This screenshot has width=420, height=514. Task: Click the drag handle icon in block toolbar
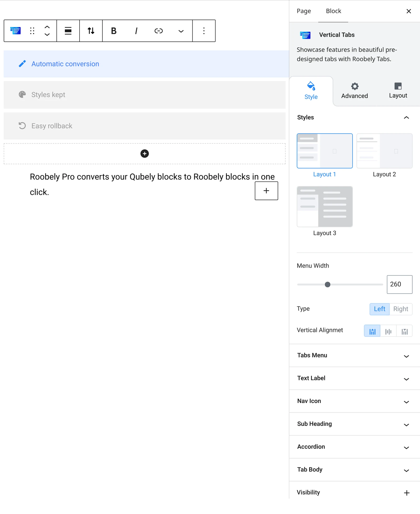32,31
